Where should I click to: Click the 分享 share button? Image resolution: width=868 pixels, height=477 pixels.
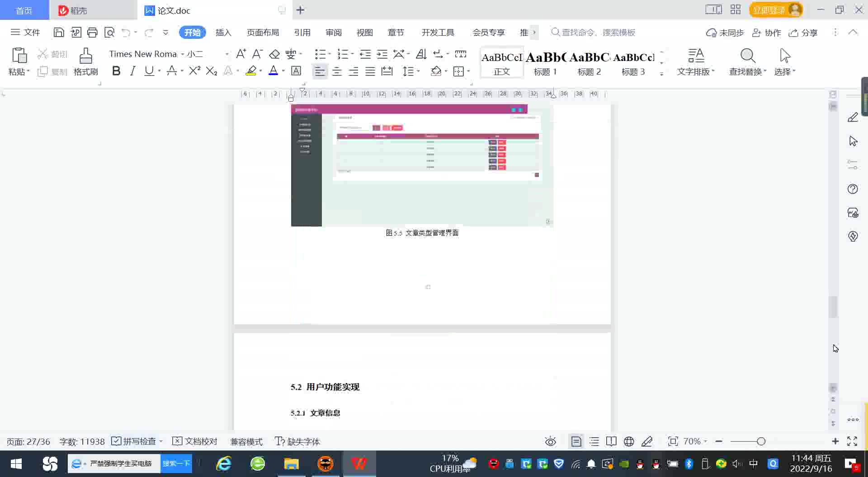coord(803,33)
